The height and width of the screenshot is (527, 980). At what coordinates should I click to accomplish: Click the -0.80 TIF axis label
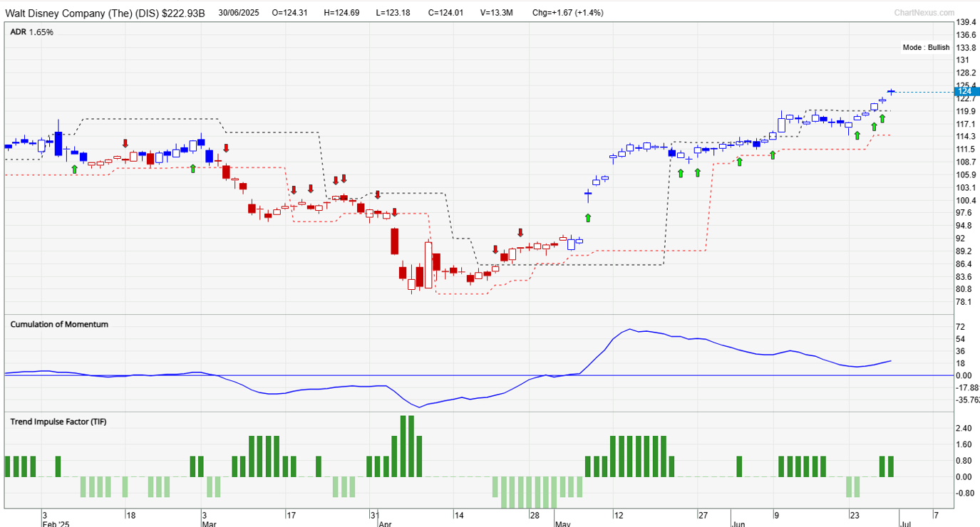(x=966, y=493)
